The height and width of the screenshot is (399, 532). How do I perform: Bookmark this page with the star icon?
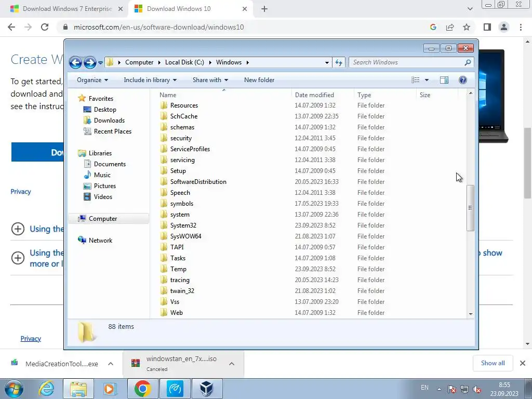tap(467, 27)
